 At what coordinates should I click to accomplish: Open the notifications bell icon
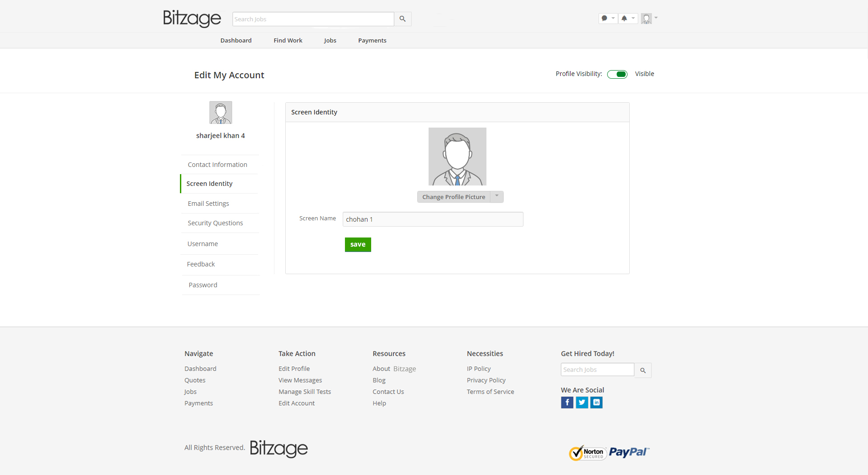click(x=624, y=19)
